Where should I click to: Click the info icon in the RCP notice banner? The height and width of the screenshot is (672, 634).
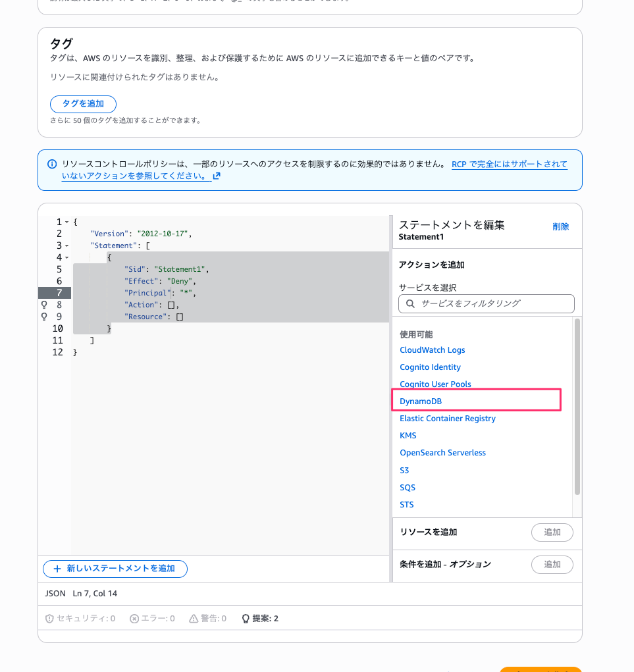(x=52, y=163)
